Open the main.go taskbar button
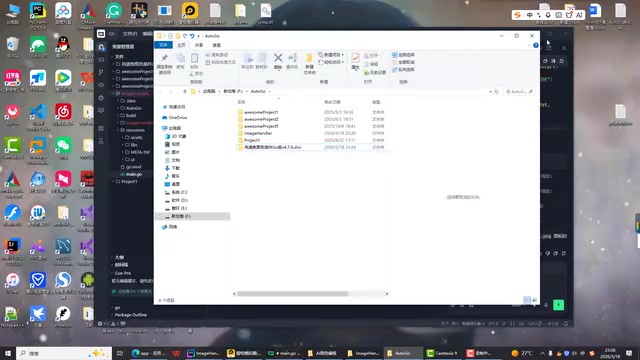The image size is (640, 360). pos(285,353)
